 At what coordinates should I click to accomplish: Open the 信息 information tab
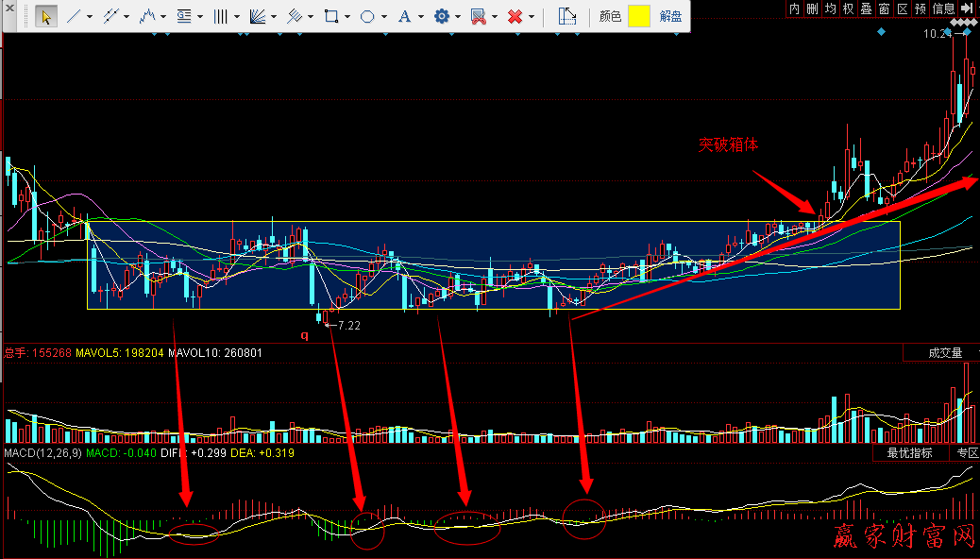(942, 8)
